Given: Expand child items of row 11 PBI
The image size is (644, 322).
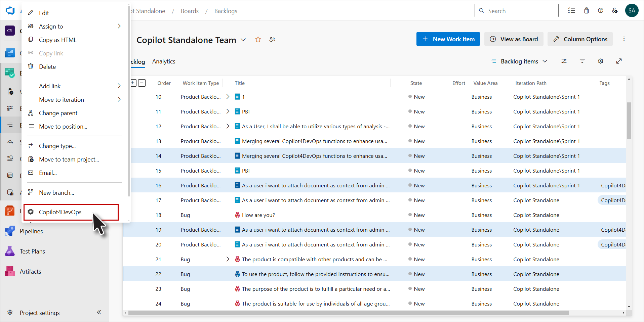Looking at the screenshot, I should pyautogui.click(x=228, y=111).
